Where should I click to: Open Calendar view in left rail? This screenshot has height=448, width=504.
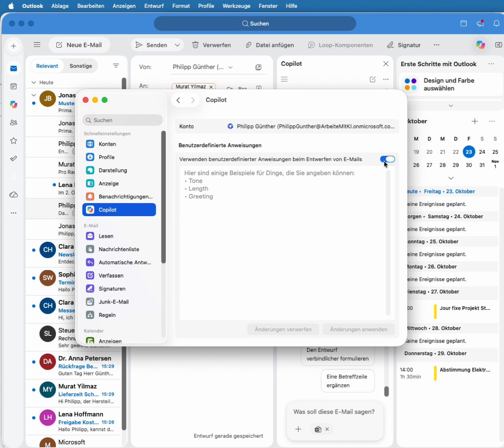coord(13,87)
